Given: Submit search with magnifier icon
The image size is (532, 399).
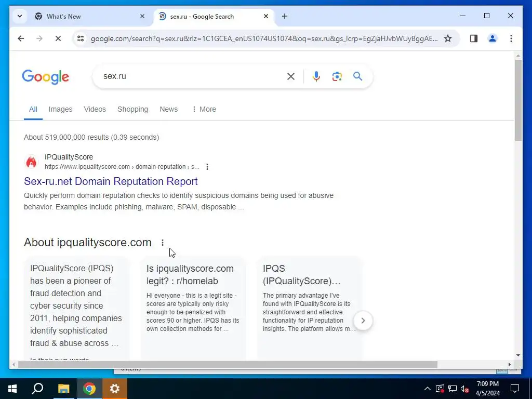Looking at the screenshot, I should (x=357, y=76).
